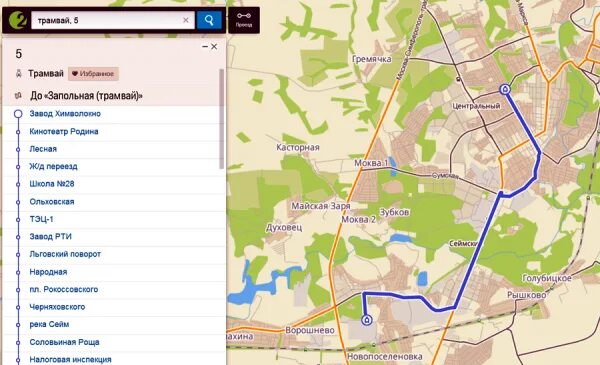
Task: Click the Голубицкое map label
Action: tap(547, 278)
